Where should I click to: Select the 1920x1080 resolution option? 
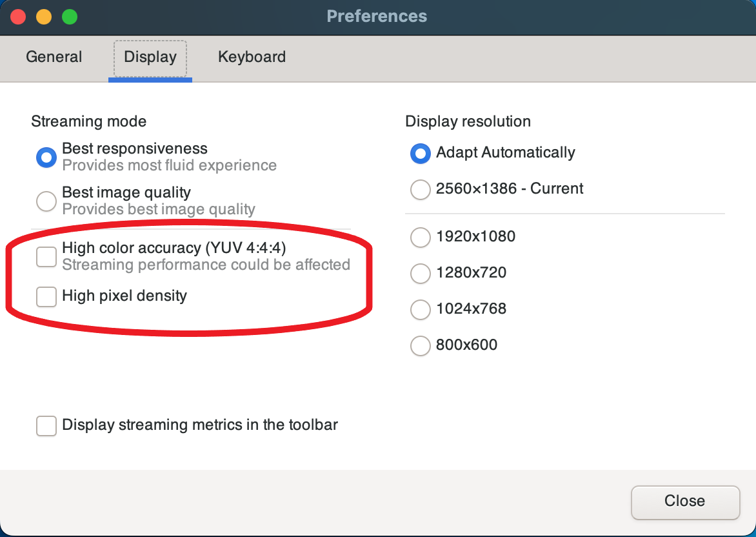click(421, 237)
